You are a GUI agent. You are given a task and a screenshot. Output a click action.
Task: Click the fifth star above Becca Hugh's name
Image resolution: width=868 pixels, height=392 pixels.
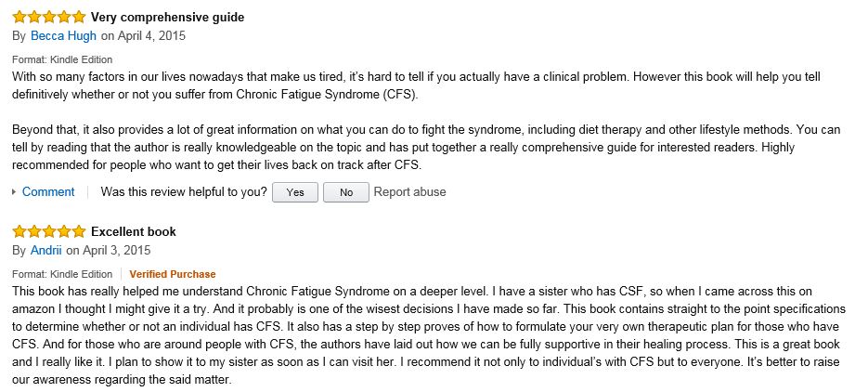[x=78, y=17]
